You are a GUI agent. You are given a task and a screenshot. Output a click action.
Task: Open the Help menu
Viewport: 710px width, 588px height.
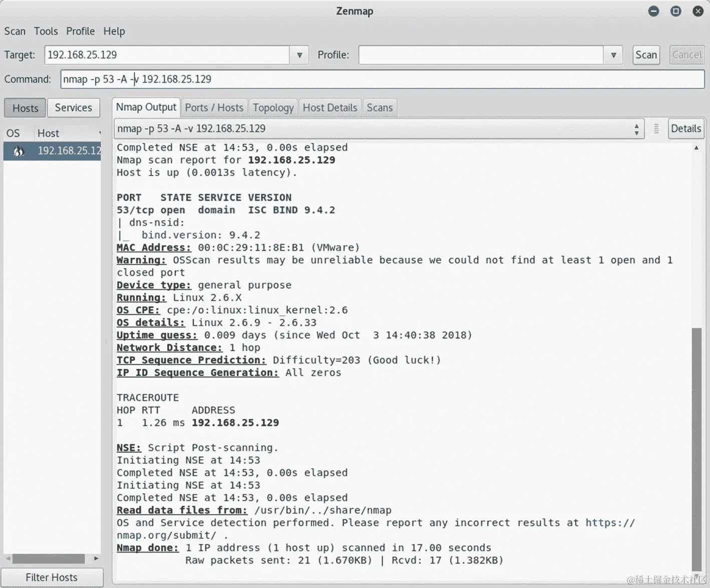tap(114, 31)
